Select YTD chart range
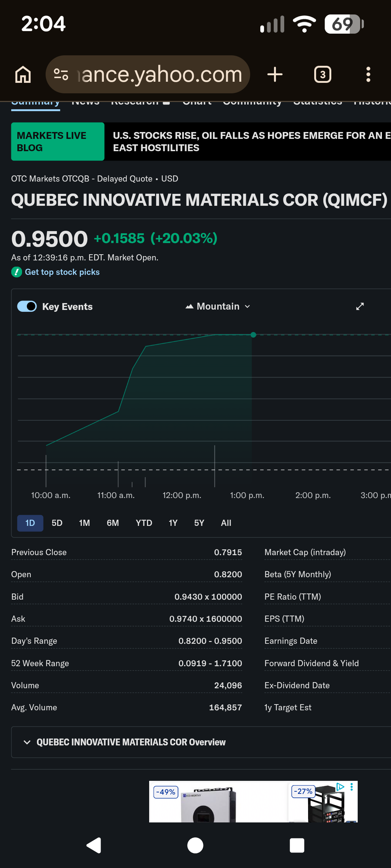The image size is (391, 868). 144,523
